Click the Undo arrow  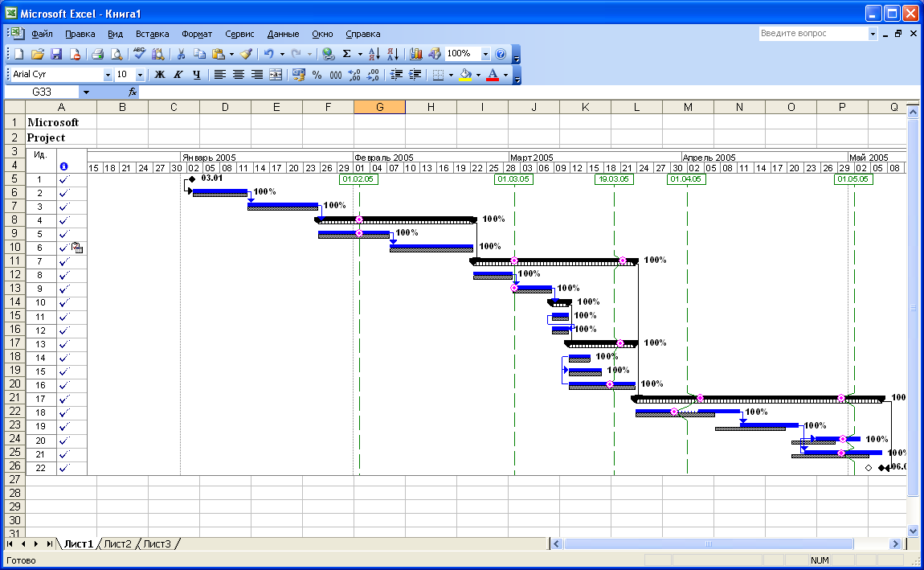pos(268,54)
